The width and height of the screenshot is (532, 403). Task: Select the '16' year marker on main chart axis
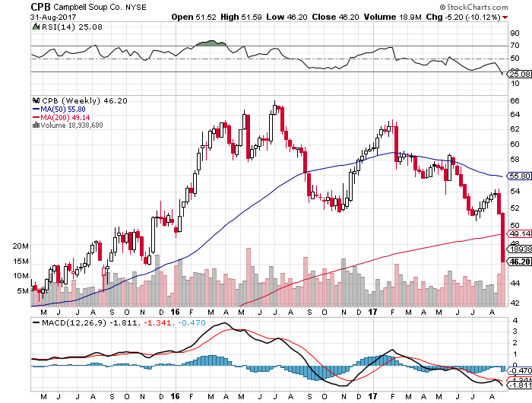pos(177,312)
